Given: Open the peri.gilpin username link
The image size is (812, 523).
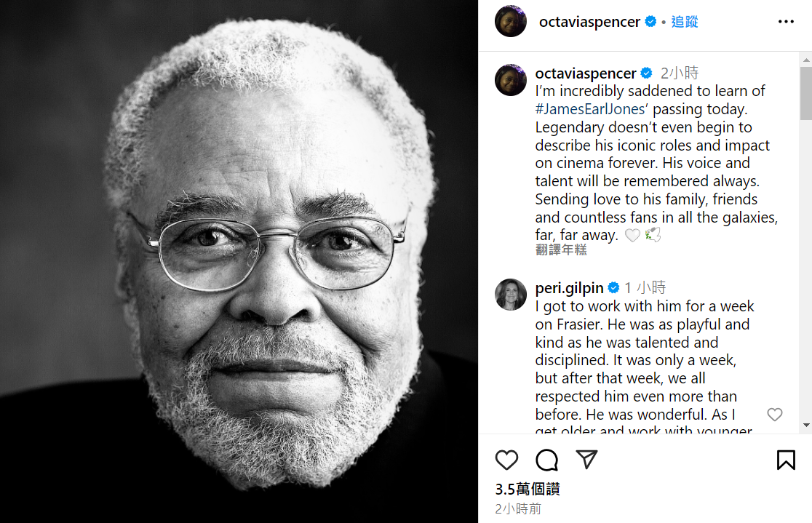Looking at the screenshot, I should [x=569, y=288].
